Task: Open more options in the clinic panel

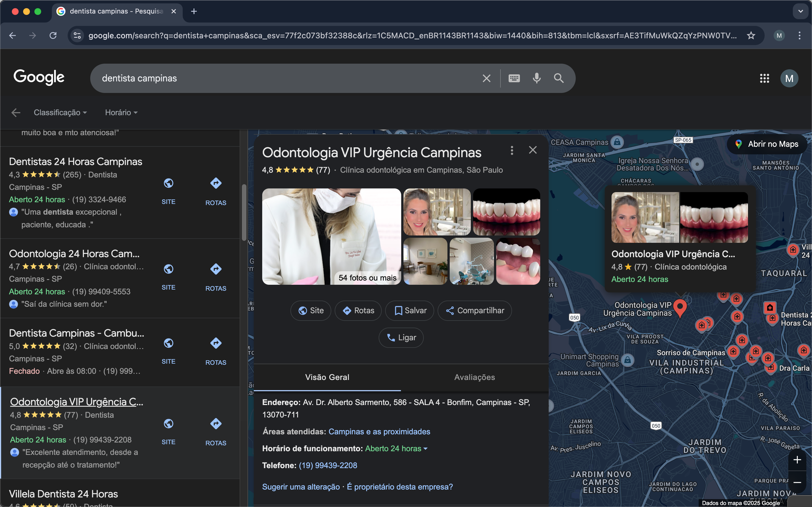Action: pos(512,150)
